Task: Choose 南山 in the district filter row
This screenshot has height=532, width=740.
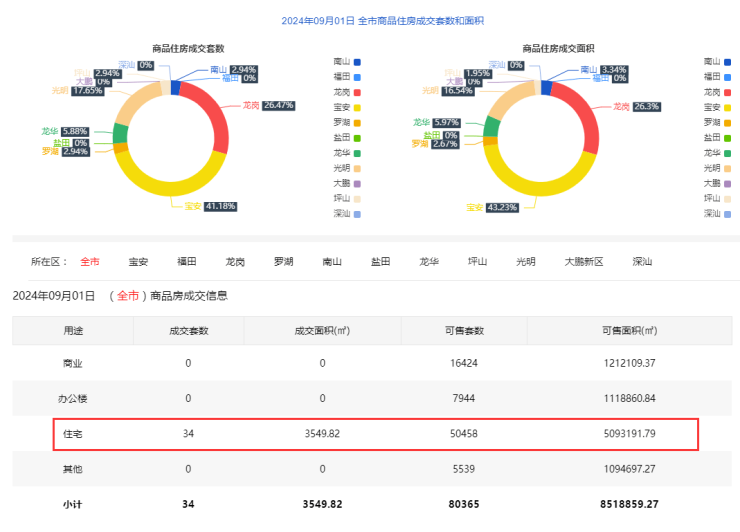Action: coord(332,262)
